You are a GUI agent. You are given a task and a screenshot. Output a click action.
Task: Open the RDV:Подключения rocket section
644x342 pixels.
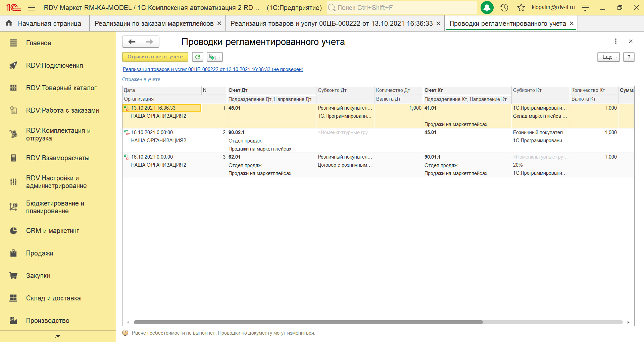point(54,65)
